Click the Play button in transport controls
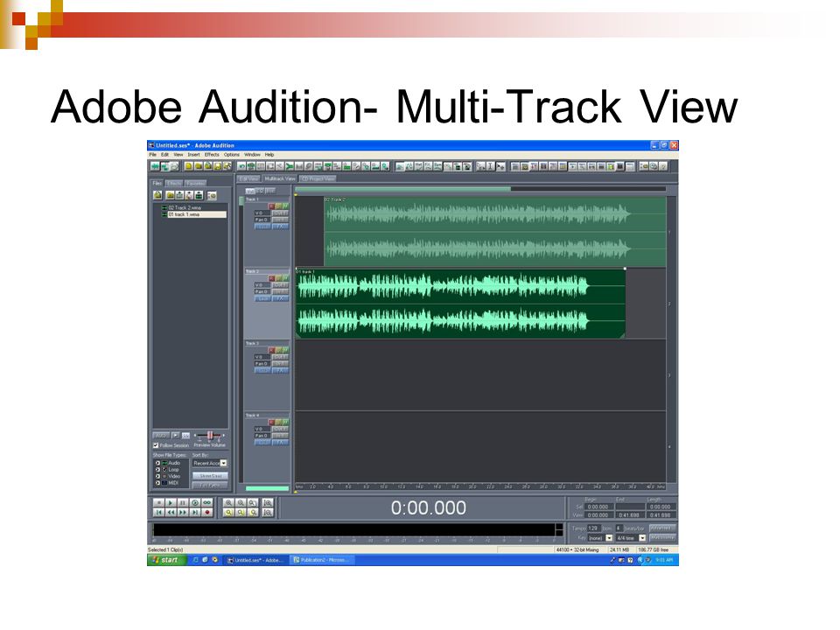This screenshot has height=630, width=840. pos(171,503)
